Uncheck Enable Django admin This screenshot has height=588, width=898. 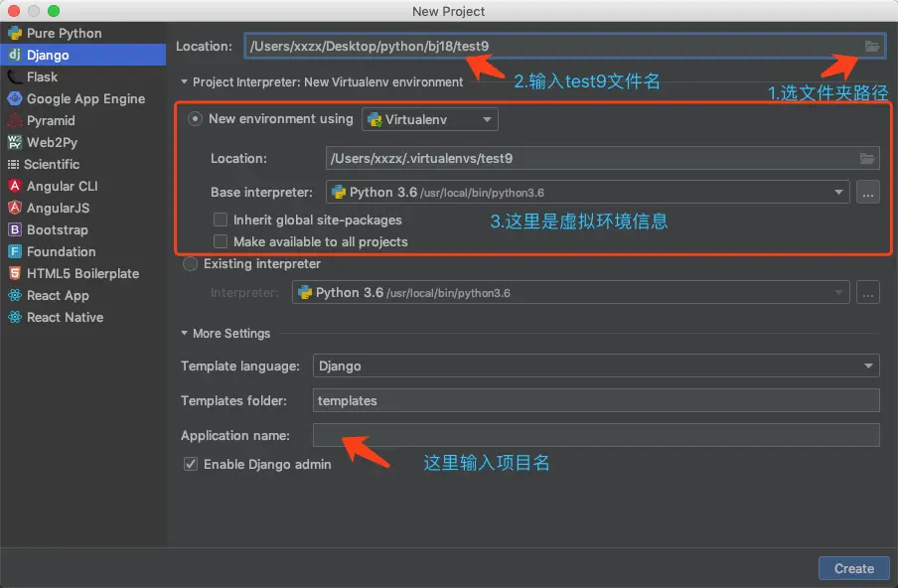(x=191, y=464)
